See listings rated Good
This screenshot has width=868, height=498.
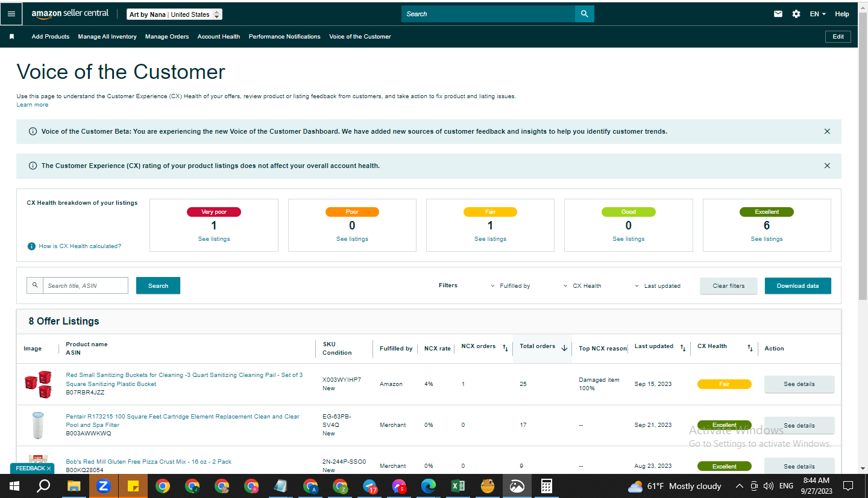[x=629, y=239]
